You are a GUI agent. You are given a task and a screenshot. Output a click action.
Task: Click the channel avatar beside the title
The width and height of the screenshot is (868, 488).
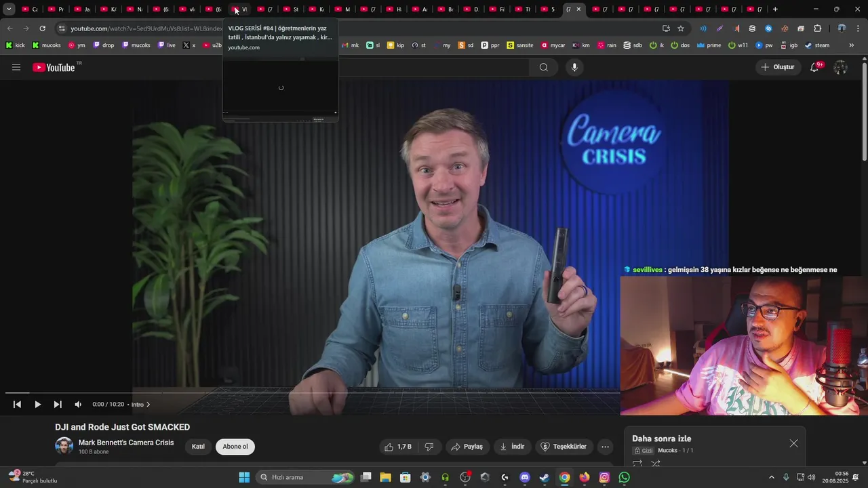pos(64,446)
